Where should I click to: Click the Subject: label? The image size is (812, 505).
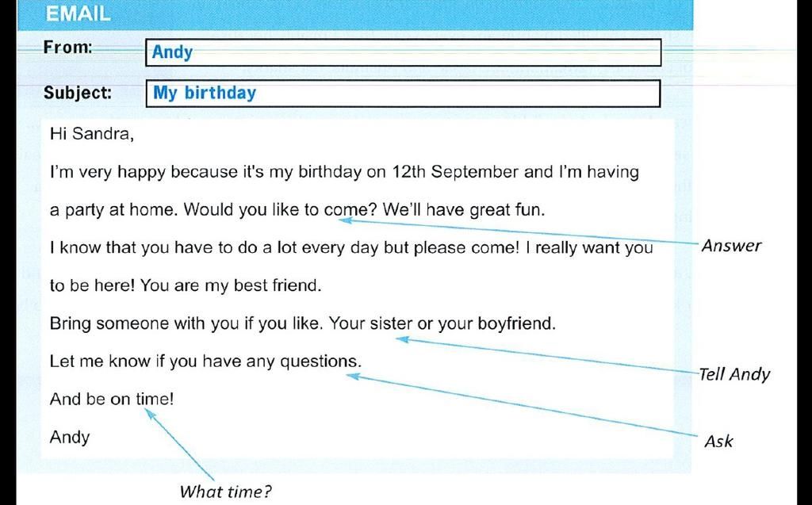(x=78, y=93)
